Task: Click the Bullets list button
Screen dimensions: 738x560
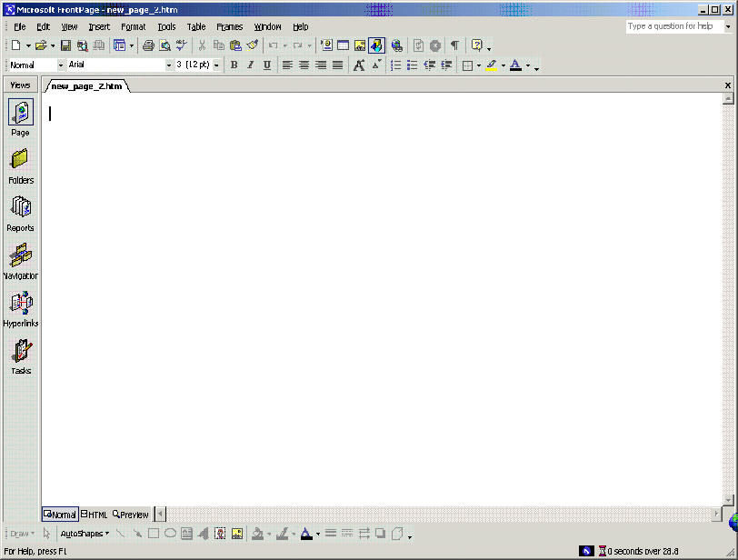Action: (x=413, y=65)
